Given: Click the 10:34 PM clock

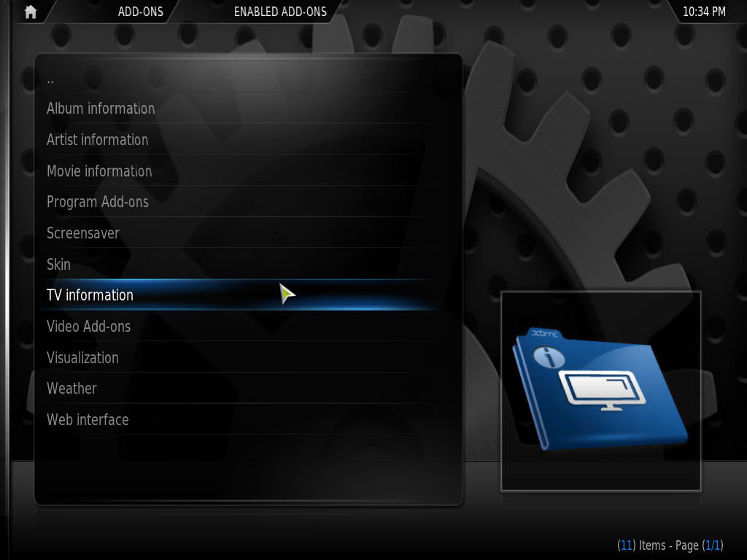Looking at the screenshot, I should [x=704, y=12].
